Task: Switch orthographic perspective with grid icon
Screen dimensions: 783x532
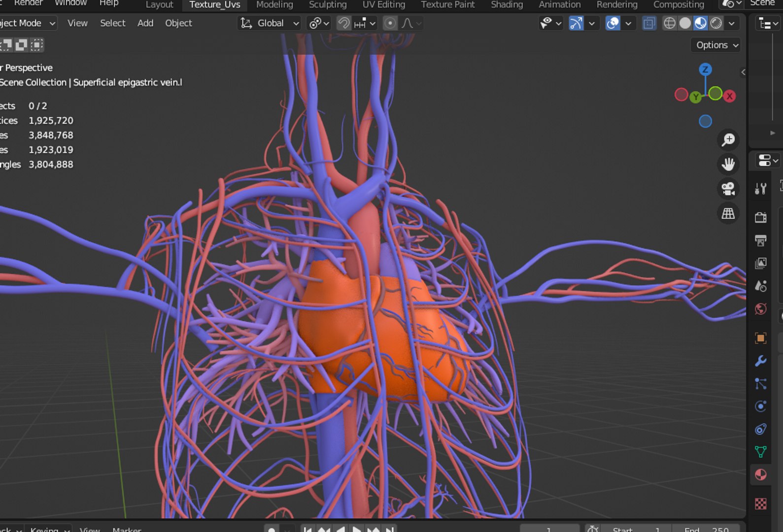Action: pyautogui.click(x=728, y=213)
